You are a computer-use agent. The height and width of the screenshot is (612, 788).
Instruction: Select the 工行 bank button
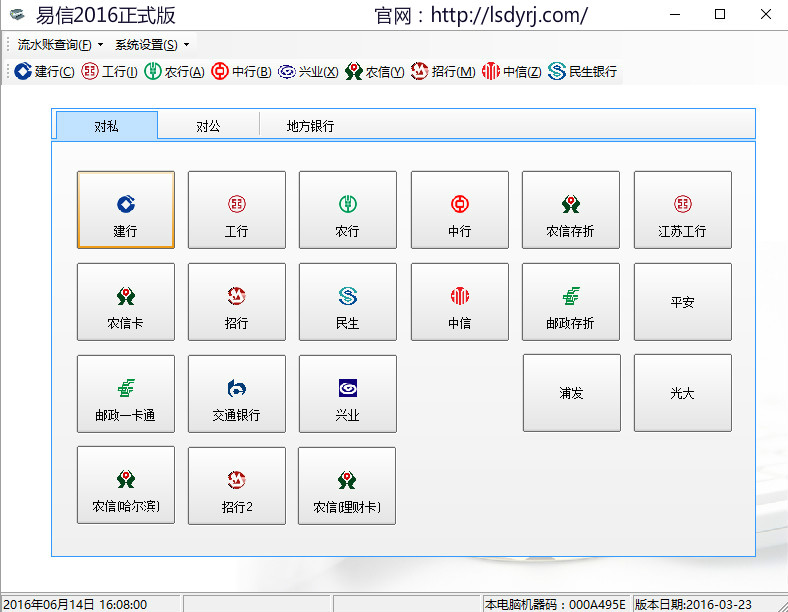[237, 210]
